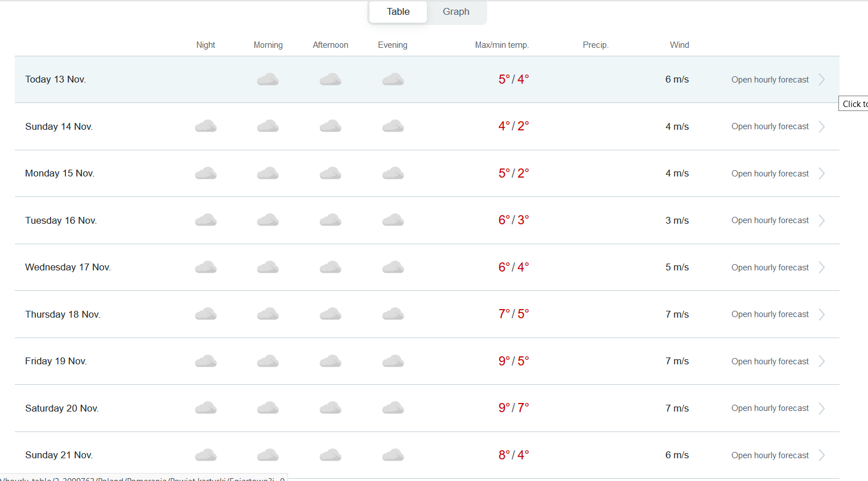This screenshot has width=868, height=481.
Task: Expand Sunday 21 Nov. row chevron arrow
Action: pyautogui.click(x=822, y=455)
